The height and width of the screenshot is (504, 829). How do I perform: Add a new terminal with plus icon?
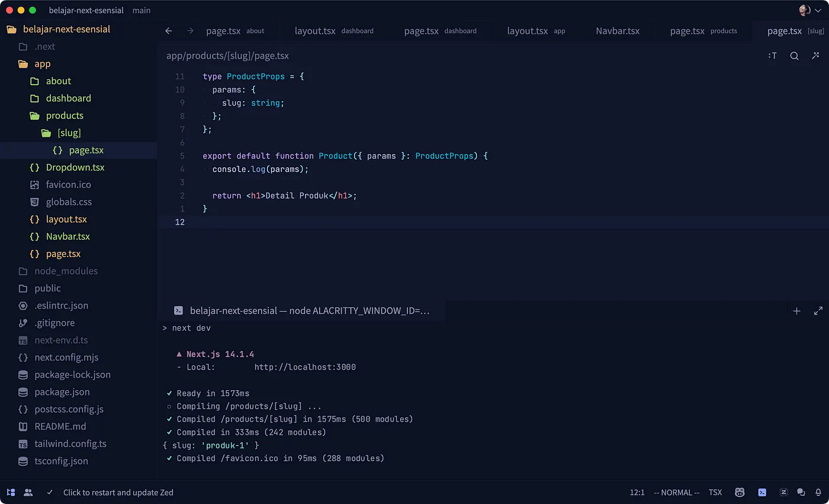[796, 311]
